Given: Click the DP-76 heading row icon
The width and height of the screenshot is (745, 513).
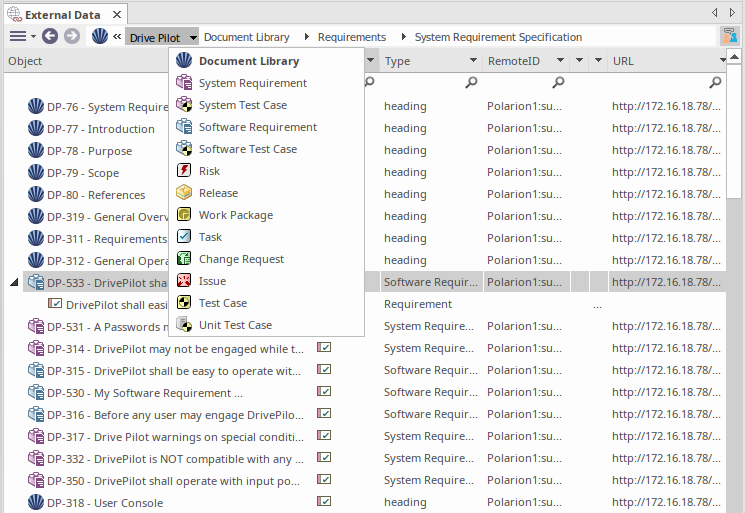Looking at the screenshot, I should coord(36,106).
